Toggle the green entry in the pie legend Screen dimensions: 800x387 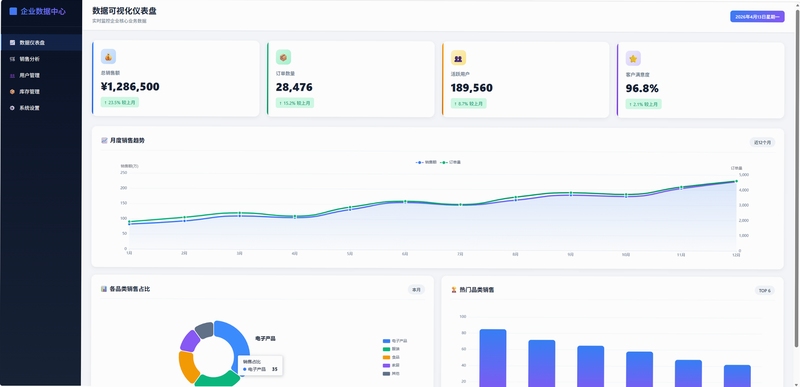(391, 349)
